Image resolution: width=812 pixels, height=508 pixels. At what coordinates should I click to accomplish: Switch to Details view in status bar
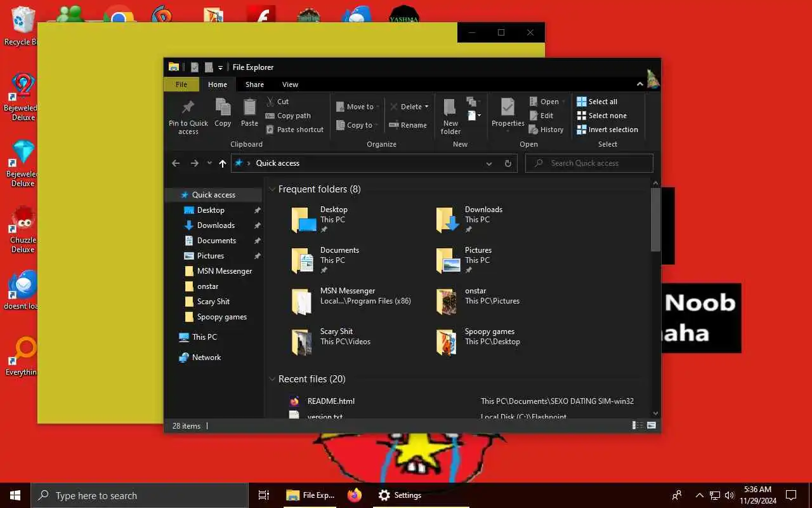[x=636, y=425]
